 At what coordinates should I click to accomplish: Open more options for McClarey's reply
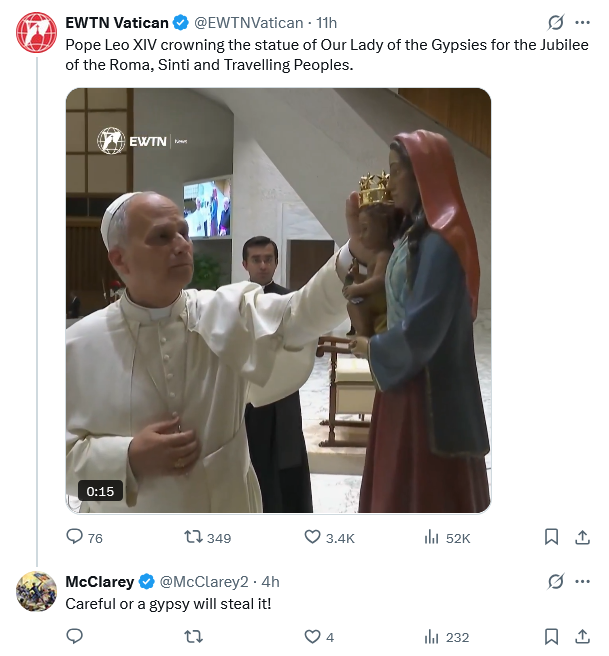[582, 581]
